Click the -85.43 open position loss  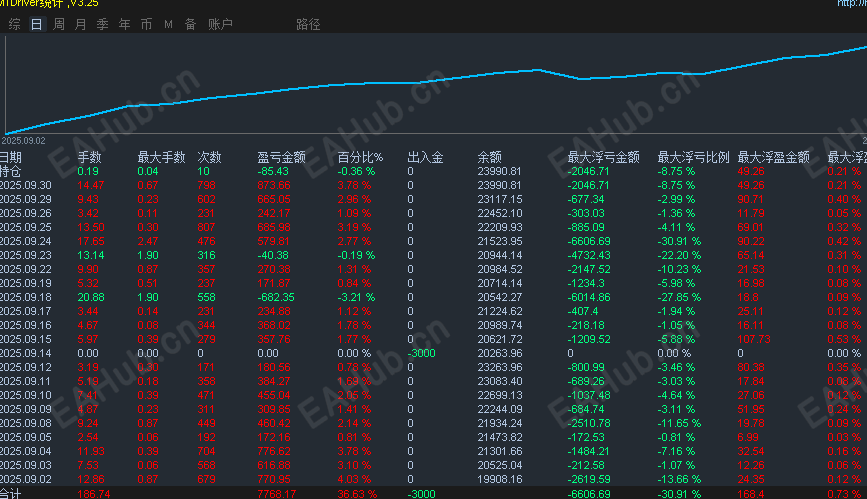coord(273,171)
